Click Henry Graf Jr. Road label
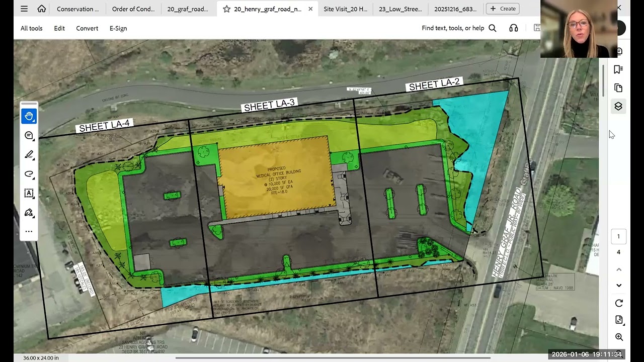The height and width of the screenshot is (362, 644). pyautogui.click(x=507, y=232)
